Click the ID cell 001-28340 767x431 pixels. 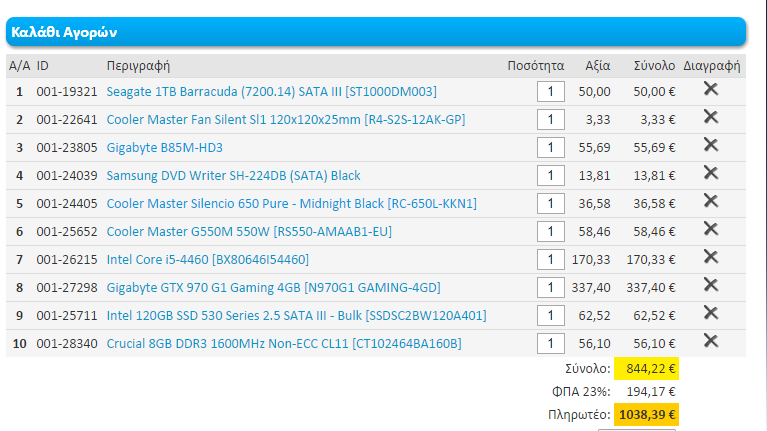tap(67, 343)
